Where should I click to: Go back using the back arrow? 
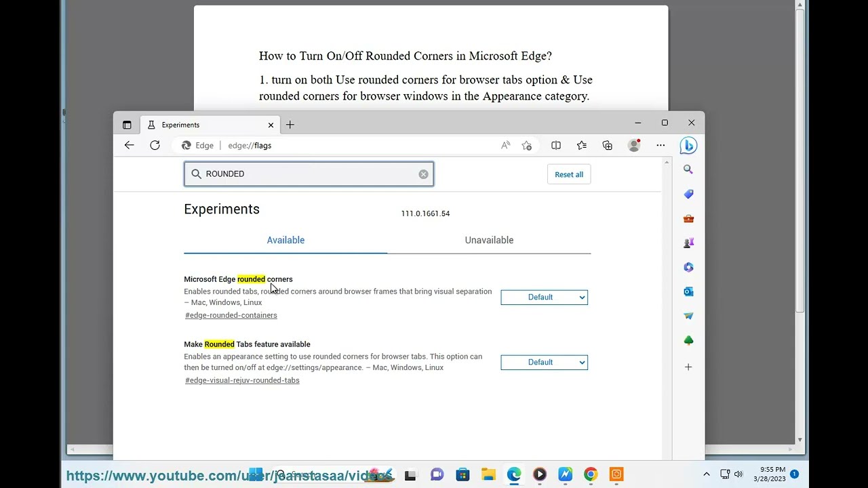(x=129, y=145)
